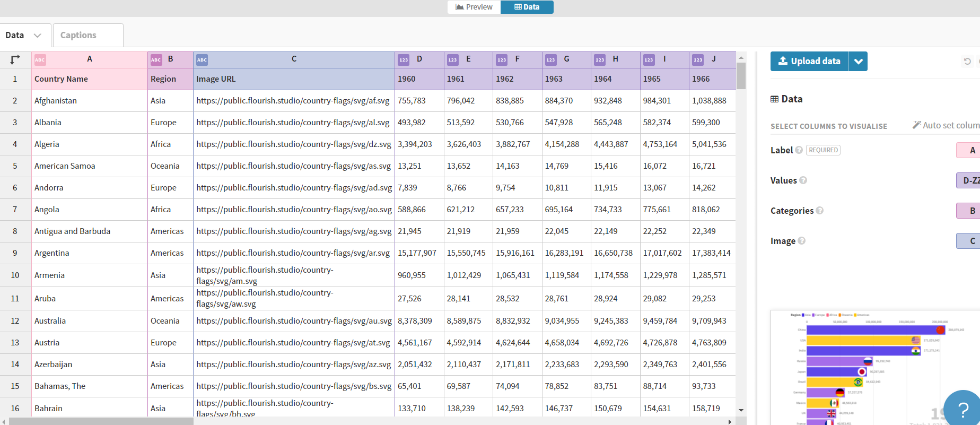
Task: Click the Austria cell
Action: pyautogui.click(x=90, y=343)
